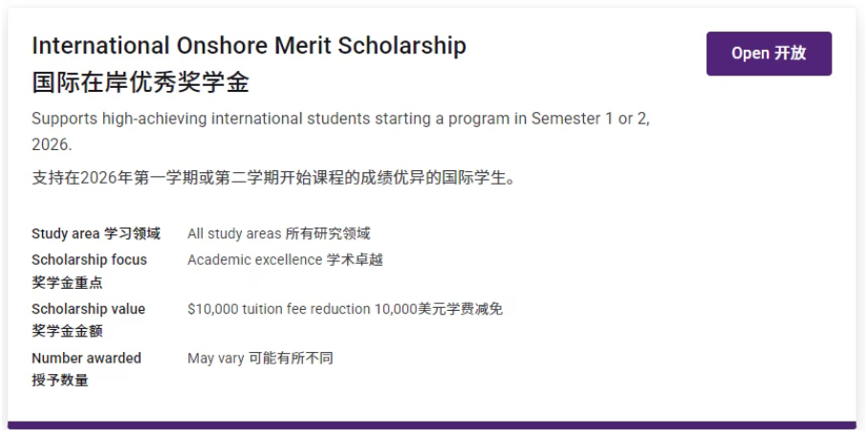Click the 授予数量 label text

[59, 380]
